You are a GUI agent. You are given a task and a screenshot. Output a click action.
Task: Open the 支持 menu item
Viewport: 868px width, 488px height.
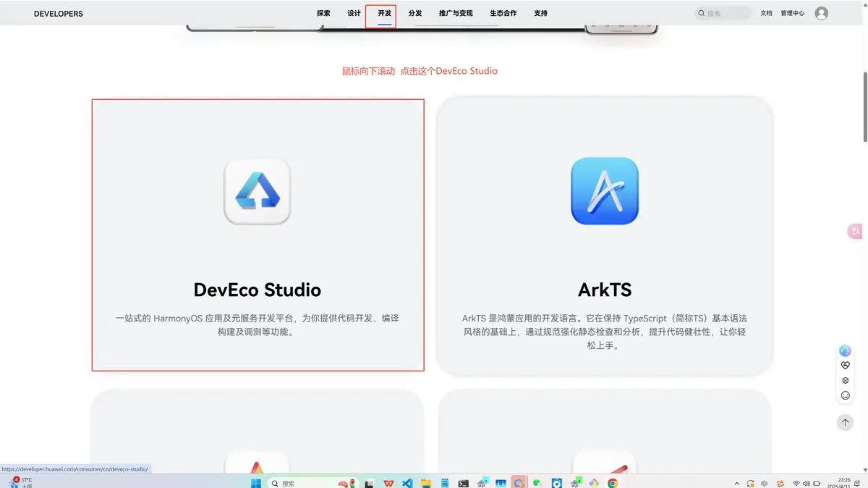(x=540, y=13)
